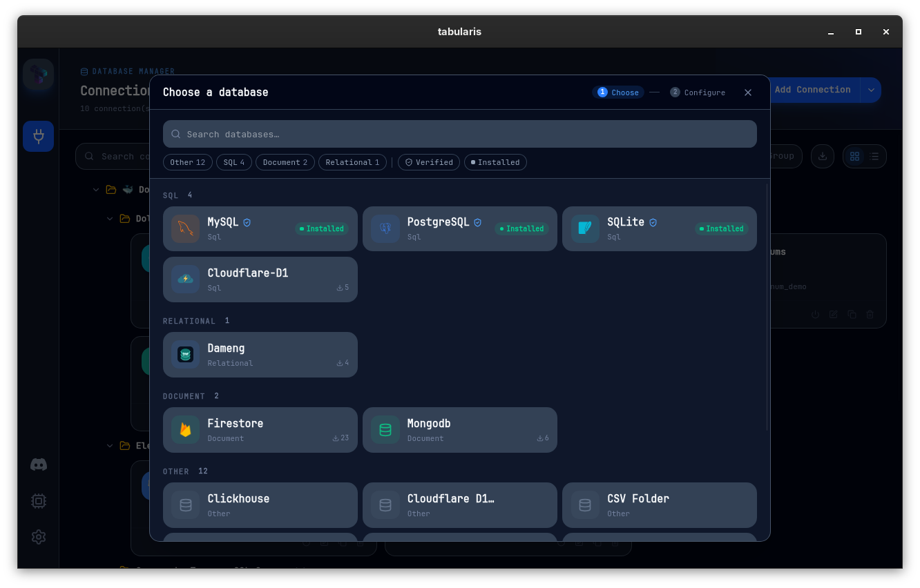Click the DOCUMENT 2 section header
Screen dimensions: 920x588
191,396
